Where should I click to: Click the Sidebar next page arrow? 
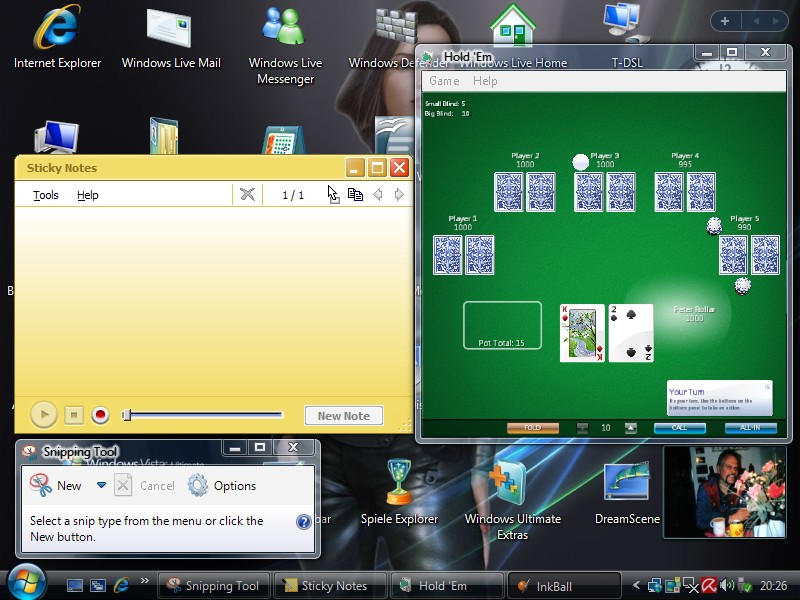click(776, 21)
